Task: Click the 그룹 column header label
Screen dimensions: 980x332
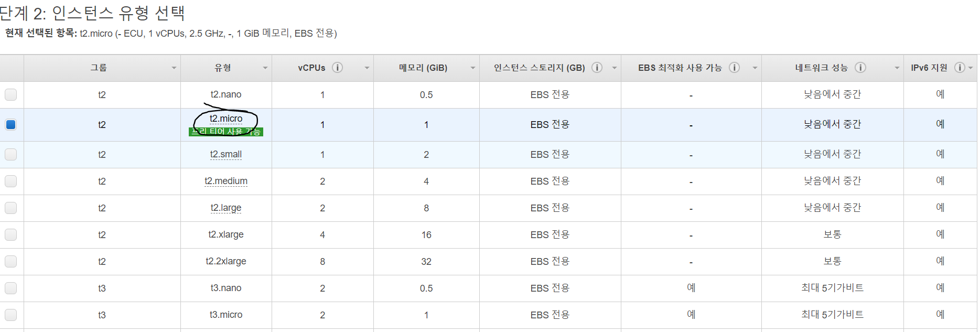Action: pos(99,68)
